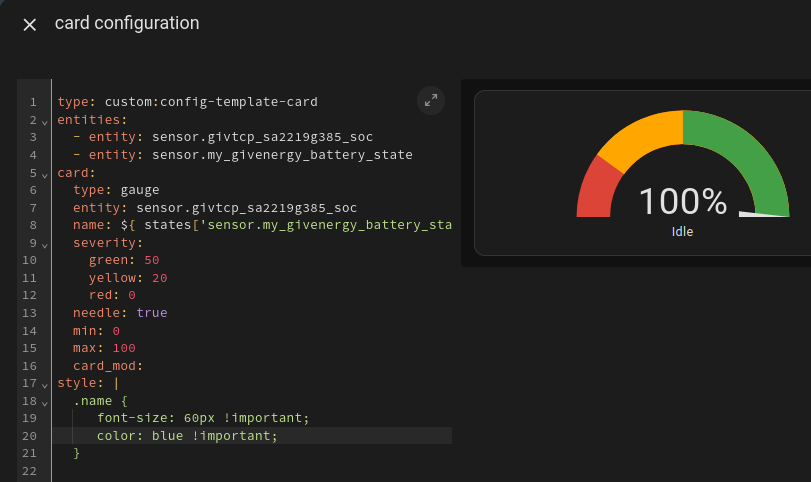Click the 100% gauge value
Image resolution: width=811 pixels, height=482 pixels.
683,201
